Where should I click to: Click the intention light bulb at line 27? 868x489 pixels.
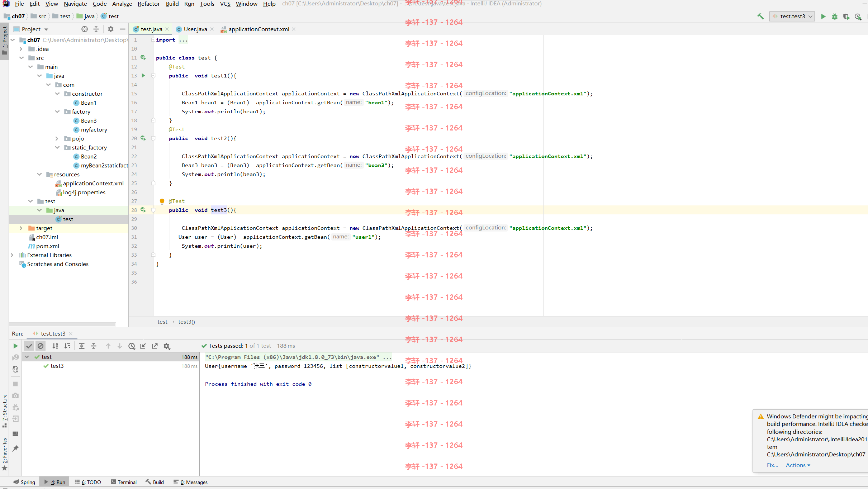click(x=162, y=201)
